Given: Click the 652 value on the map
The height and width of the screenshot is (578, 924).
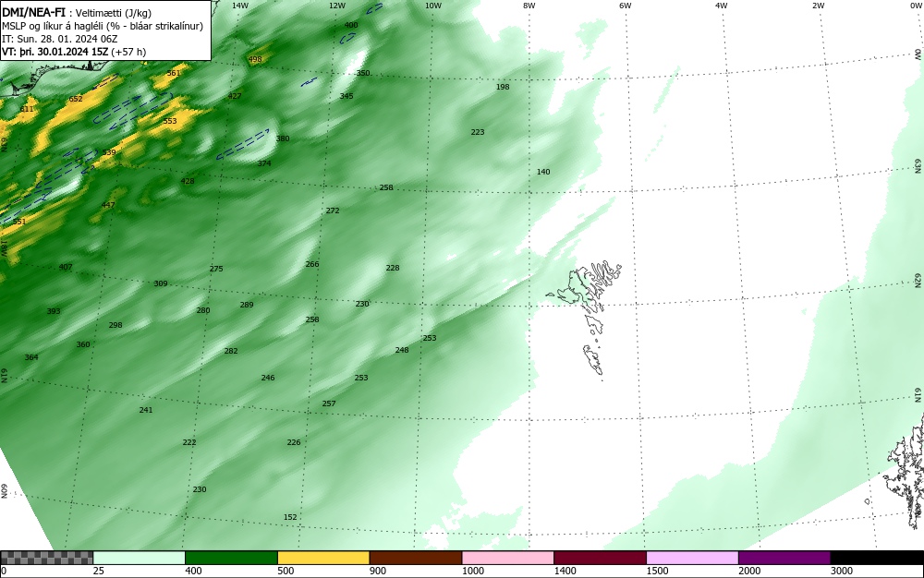Looking at the screenshot, I should pos(76,99).
